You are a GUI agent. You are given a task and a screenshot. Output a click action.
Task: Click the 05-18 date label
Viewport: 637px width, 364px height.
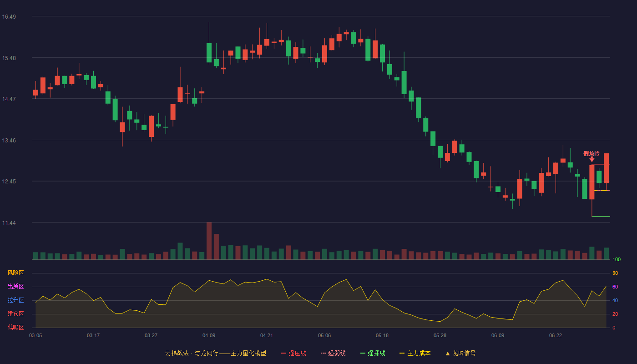(x=382, y=335)
